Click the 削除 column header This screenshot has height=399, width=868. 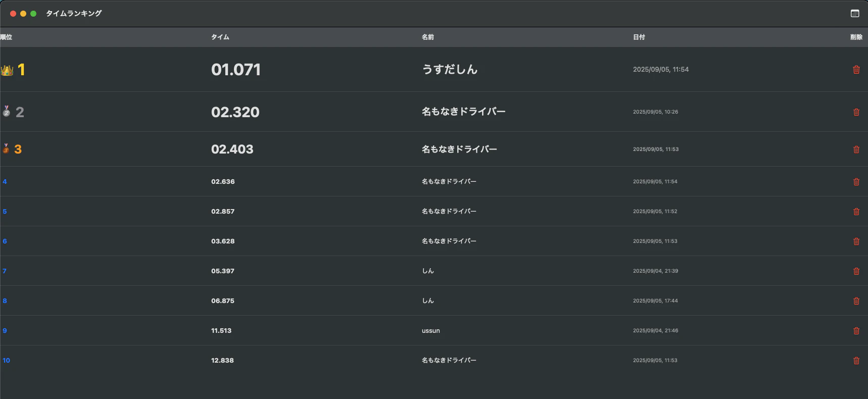pyautogui.click(x=856, y=37)
